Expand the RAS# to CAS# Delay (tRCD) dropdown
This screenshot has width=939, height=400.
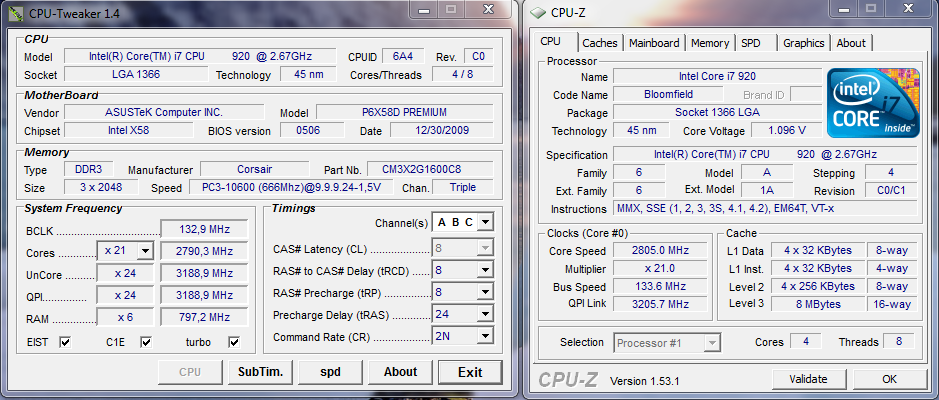point(486,271)
